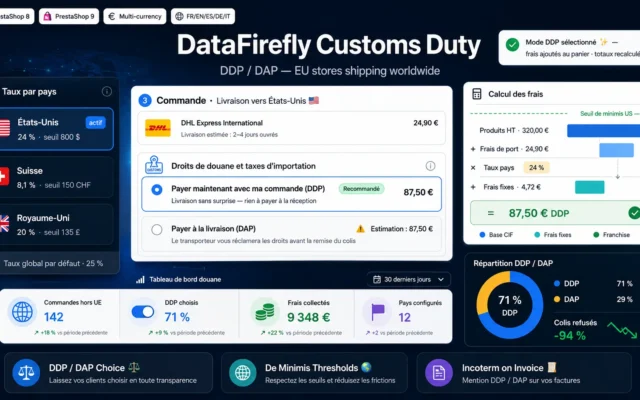This screenshot has height=400, width=640.
Task: Click the PrestaShop 9 badge
Action: point(69,16)
